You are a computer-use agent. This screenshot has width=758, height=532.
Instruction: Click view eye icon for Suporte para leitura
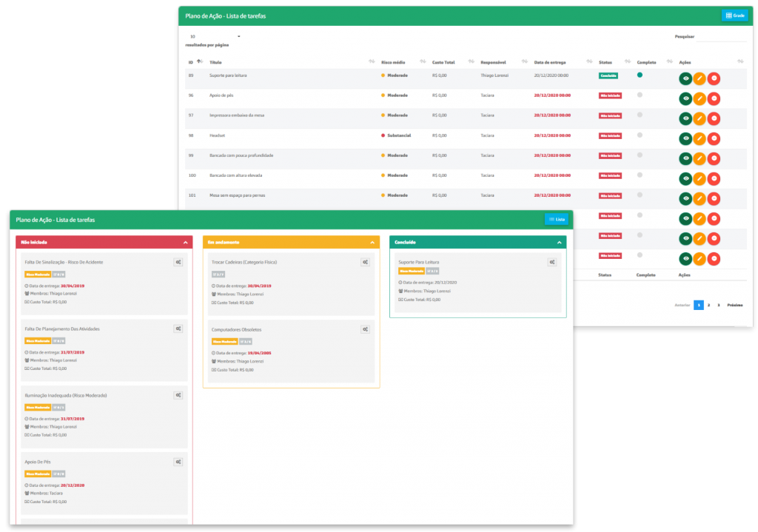tap(685, 78)
